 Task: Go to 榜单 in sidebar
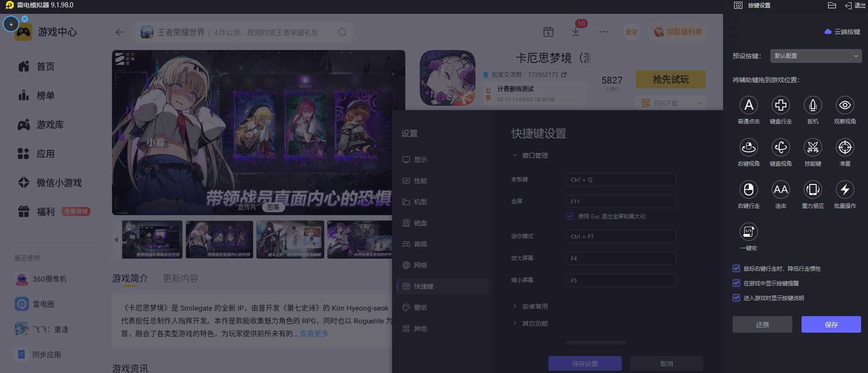point(37,95)
